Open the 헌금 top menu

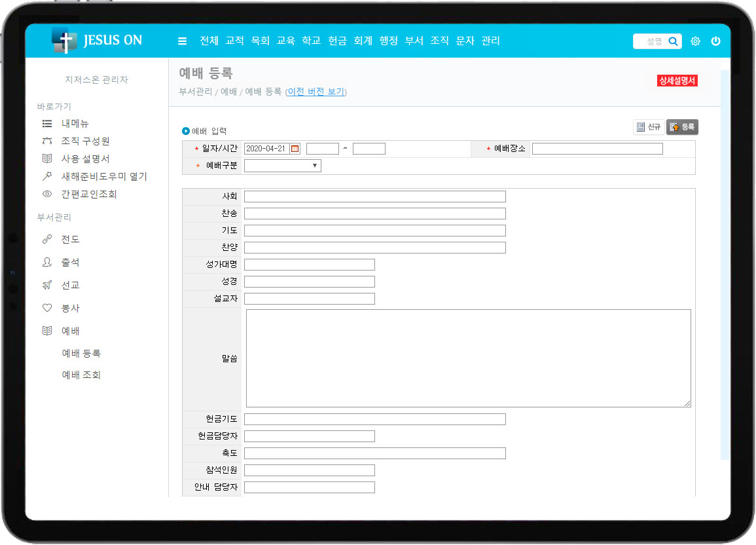[337, 41]
